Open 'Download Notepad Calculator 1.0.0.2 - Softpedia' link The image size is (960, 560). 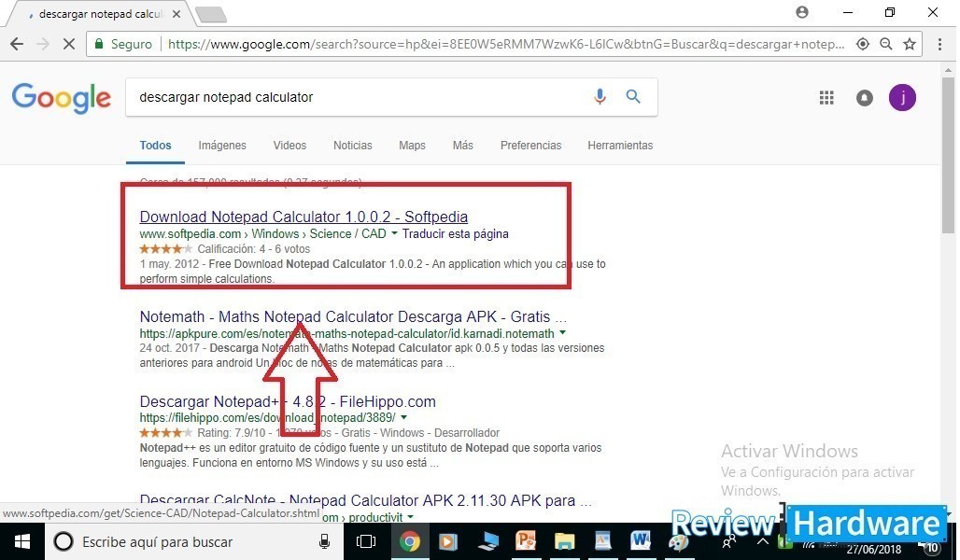tap(304, 217)
